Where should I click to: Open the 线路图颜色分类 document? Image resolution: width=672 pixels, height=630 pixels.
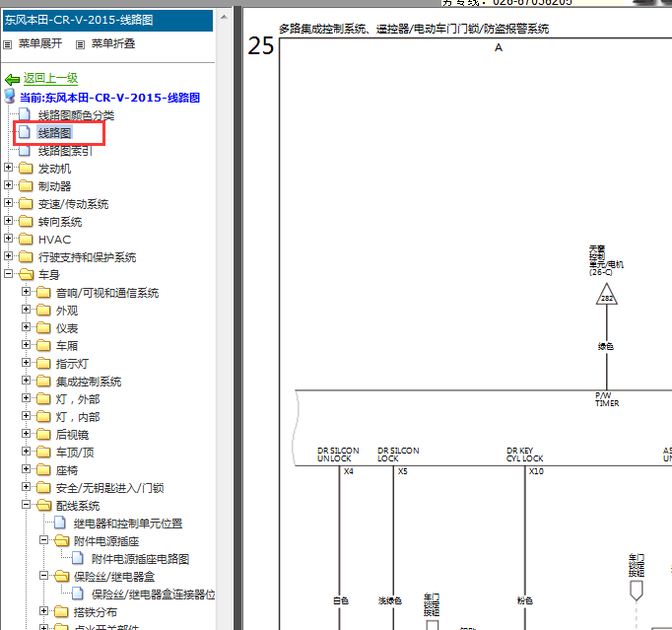click(76, 115)
